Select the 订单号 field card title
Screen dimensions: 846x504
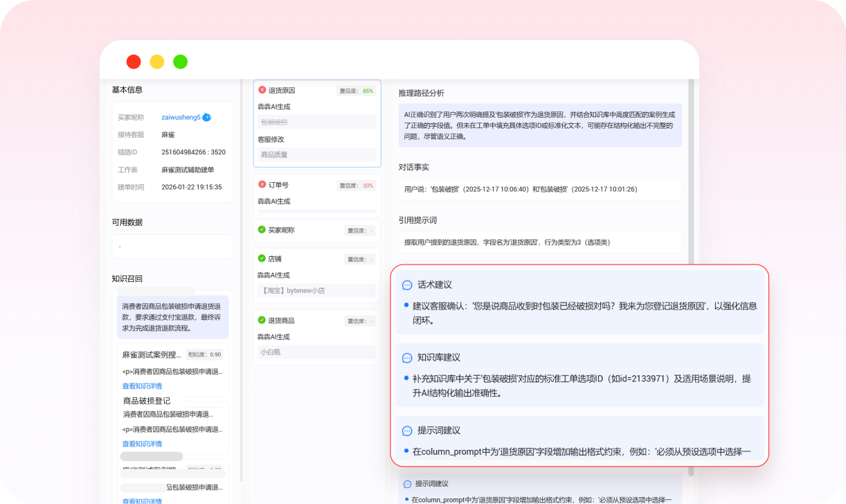pos(278,185)
